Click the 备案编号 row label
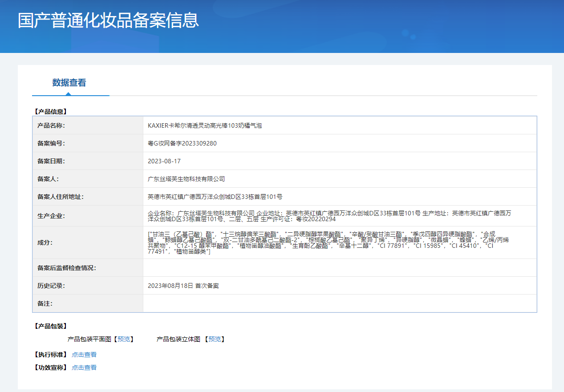This screenshot has width=564, height=392. pyautogui.click(x=51, y=143)
